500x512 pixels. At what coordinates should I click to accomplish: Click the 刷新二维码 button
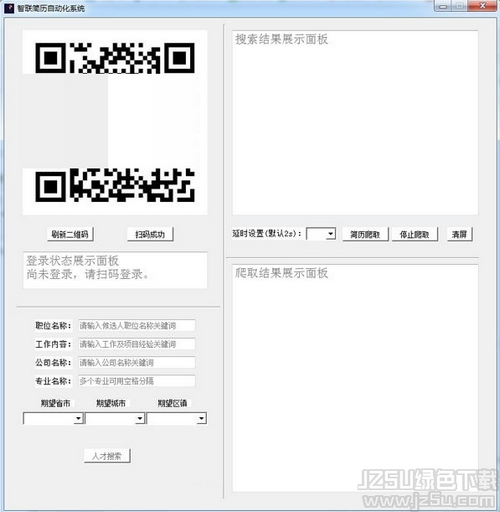click(70, 234)
